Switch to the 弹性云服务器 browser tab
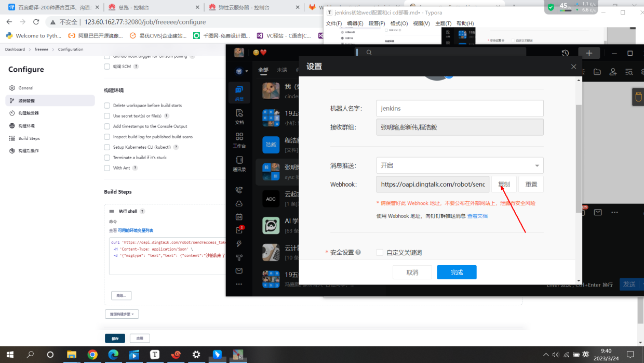 tap(253, 7)
